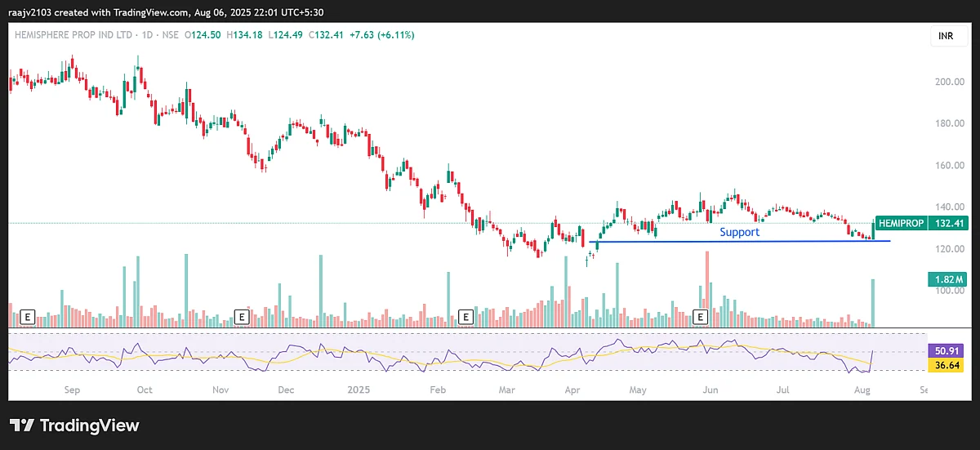
Task: Click the Feb label on time axis
Action: coord(439,390)
